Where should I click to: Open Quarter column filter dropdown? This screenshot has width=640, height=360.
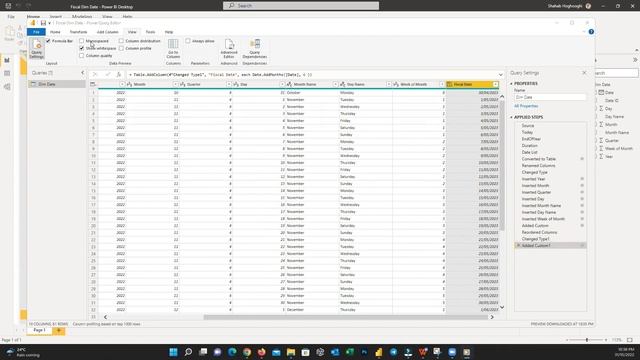point(229,84)
